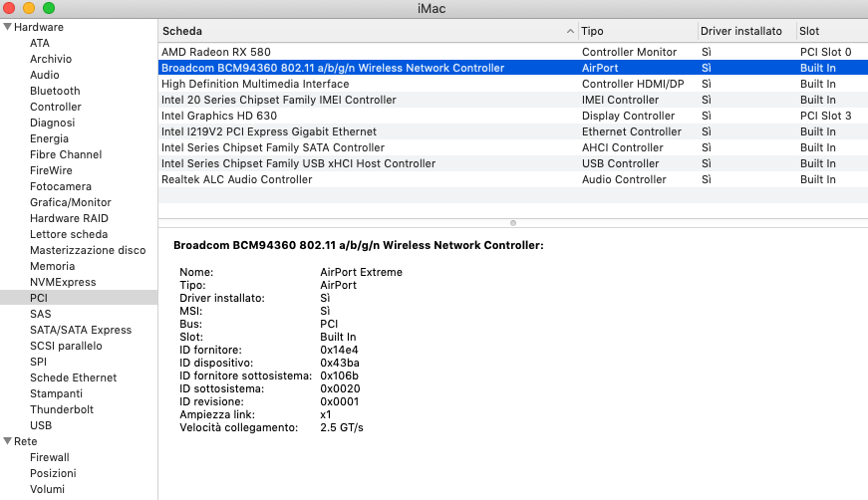Select Energia sidebar item
The width and height of the screenshot is (868, 500).
[49, 138]
